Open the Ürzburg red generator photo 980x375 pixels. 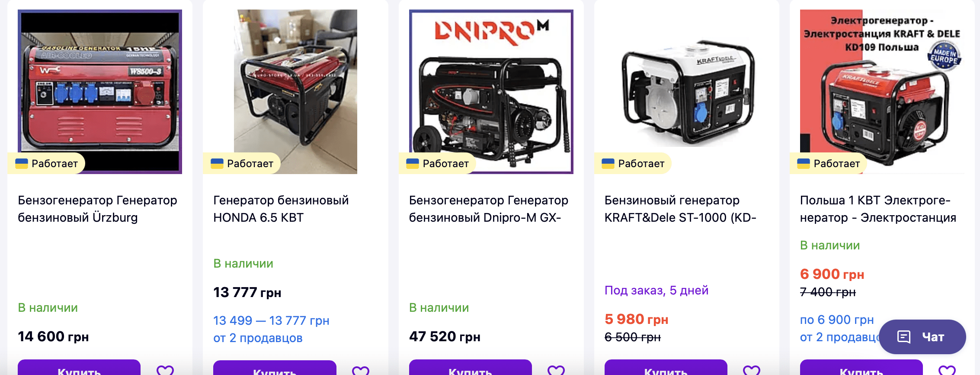(x=100, y=92)
